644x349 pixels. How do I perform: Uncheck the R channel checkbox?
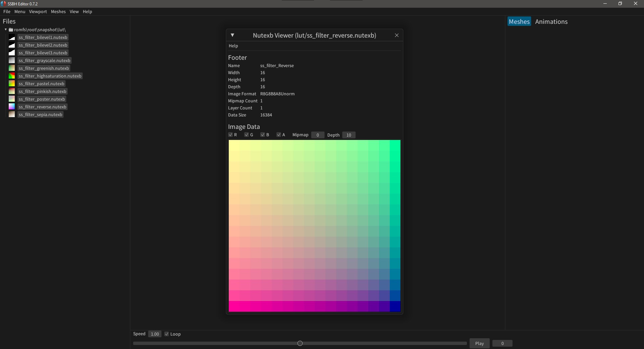coord(230,135)
